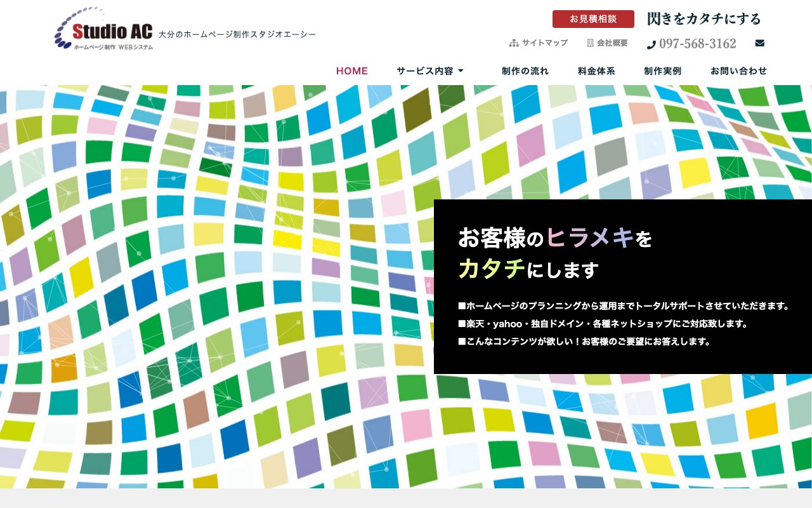Image resolution: width=812 pixels, height=508 pixels.
Task: Expand the サービス内容 dropdown arrow
Action: point(461,71)
